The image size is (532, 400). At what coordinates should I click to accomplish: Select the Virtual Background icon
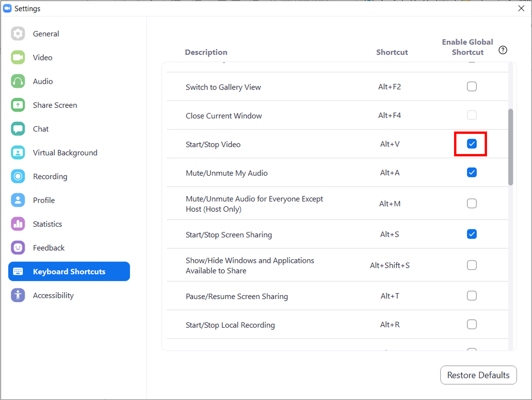[18, 152]
